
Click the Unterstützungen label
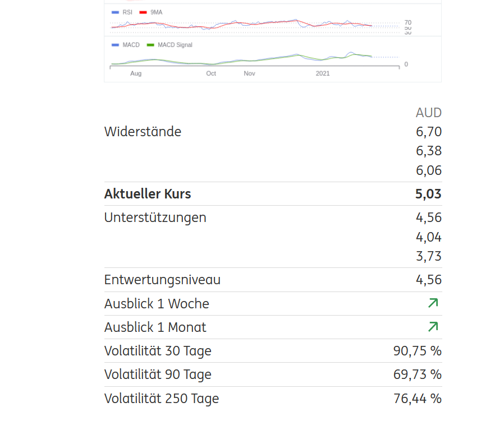155,218
